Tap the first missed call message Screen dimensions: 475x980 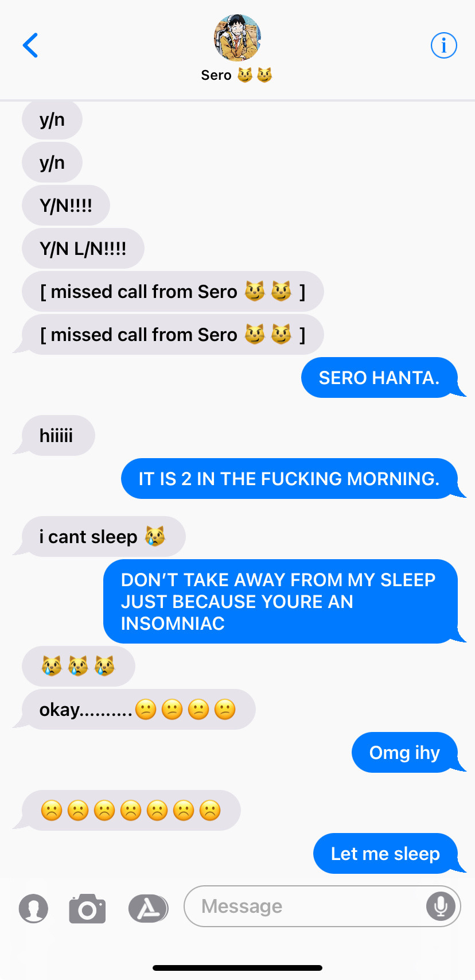(173, 291)
